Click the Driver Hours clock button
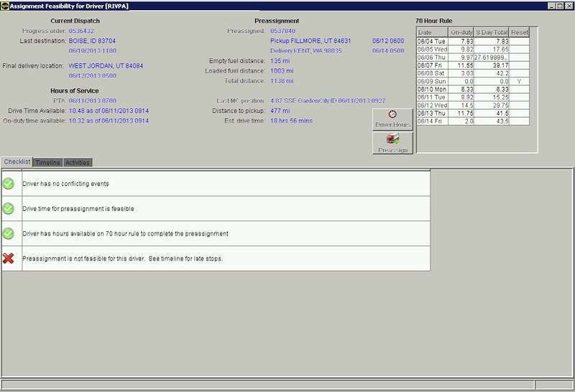This screenshot has height=392, width=575. (392, 119)
